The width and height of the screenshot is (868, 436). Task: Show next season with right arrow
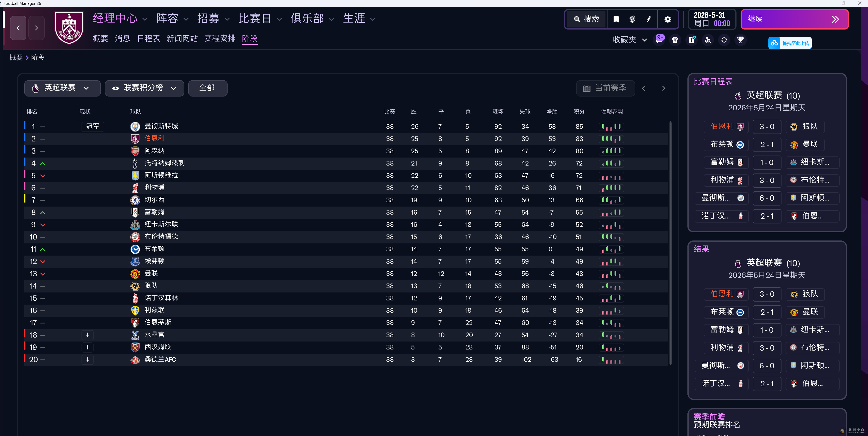664,88
